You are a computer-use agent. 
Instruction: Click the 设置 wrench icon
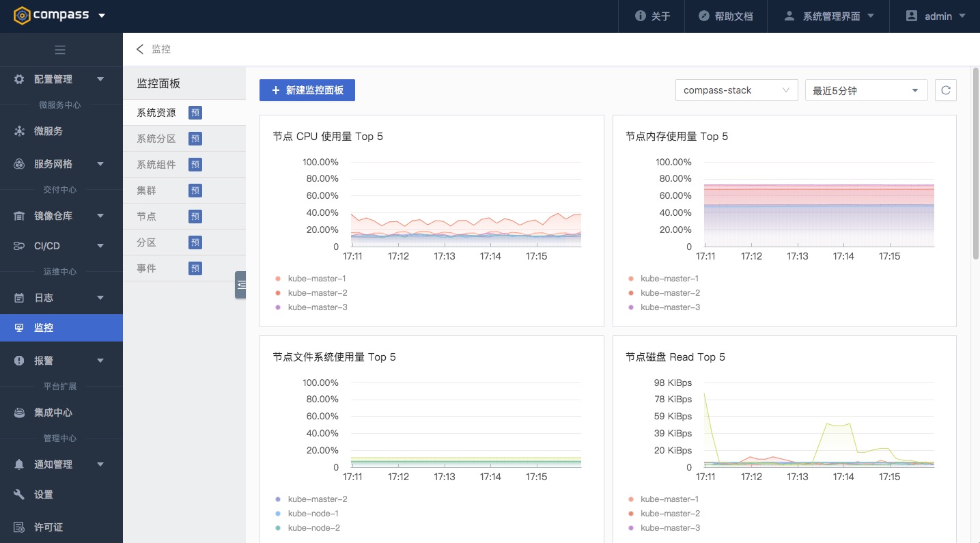[x=19, y=495]
